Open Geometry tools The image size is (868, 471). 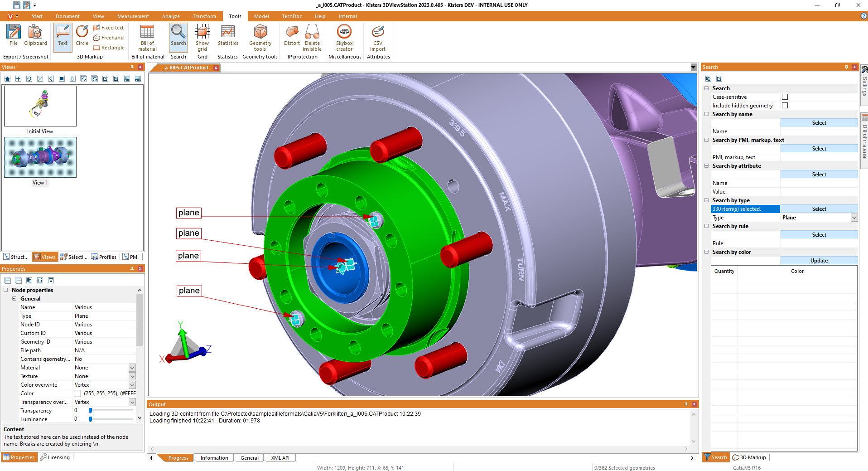[x=260, y=38]
